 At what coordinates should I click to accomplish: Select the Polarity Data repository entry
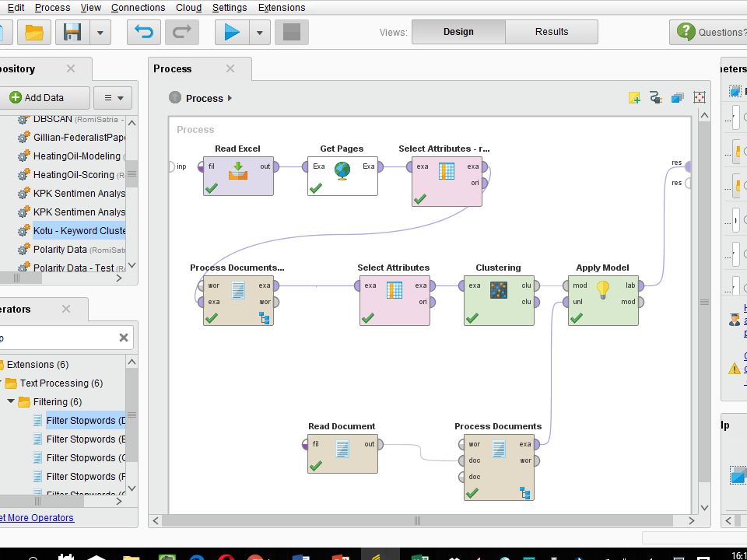click(71, 250)
